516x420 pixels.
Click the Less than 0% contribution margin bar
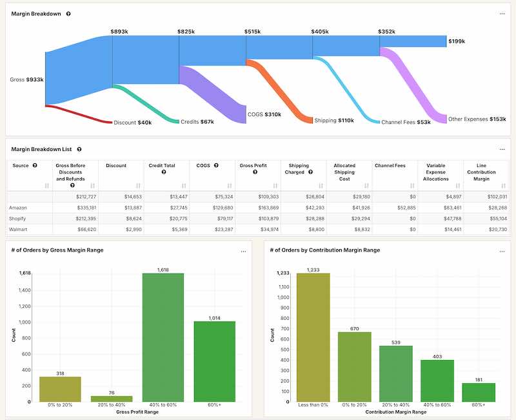pos(313,337)
